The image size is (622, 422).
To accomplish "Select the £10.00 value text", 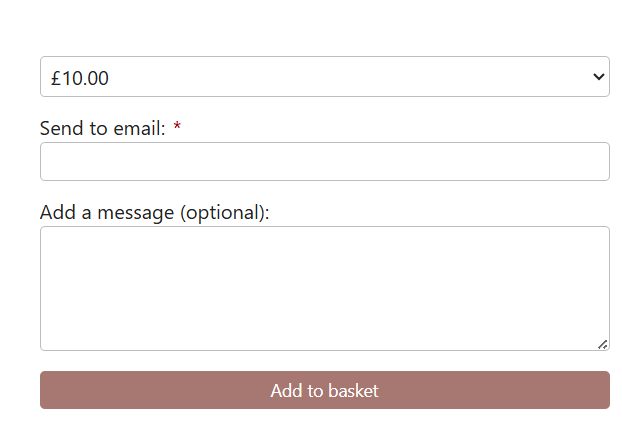I will click(80, 78).
